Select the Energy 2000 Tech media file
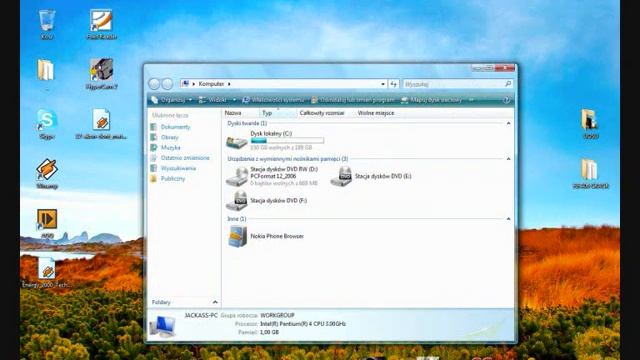This screenshot has width=640, height=360. coord(47,270)
